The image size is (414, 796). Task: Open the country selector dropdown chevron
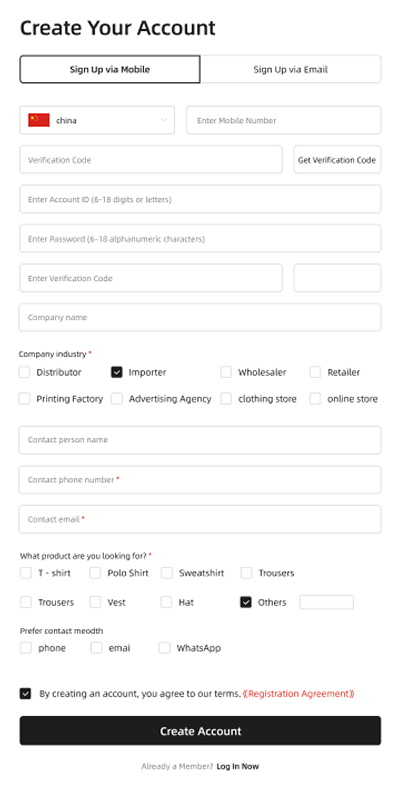pos(164,120)
